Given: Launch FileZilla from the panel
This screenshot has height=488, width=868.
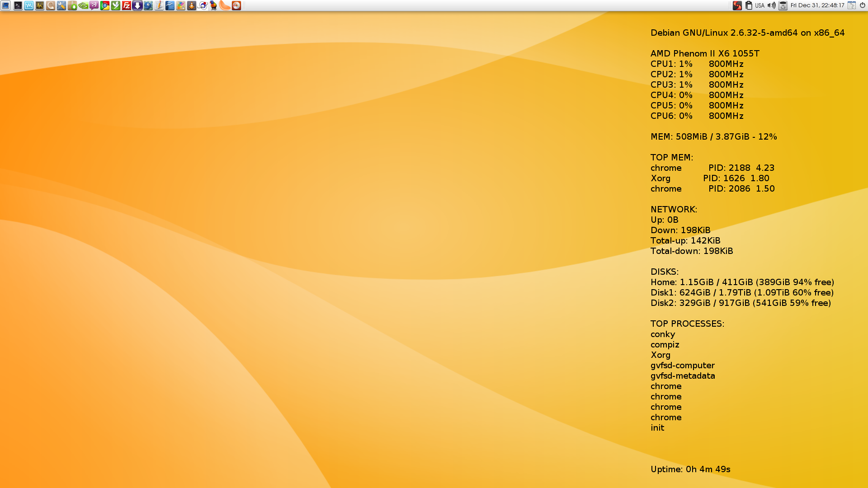Looking at the screenshot, I should pyautogui.click(x=127, y=5).
